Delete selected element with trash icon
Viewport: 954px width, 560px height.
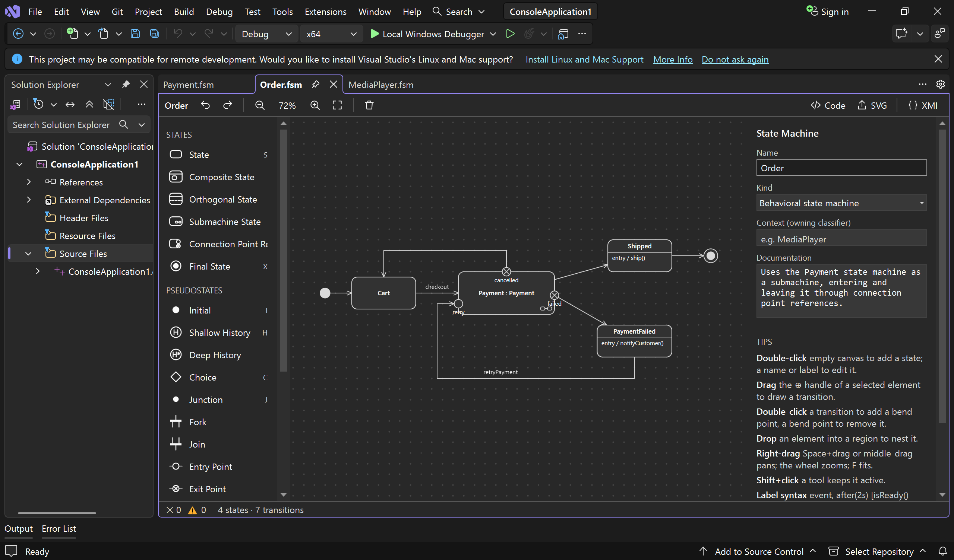369,105
